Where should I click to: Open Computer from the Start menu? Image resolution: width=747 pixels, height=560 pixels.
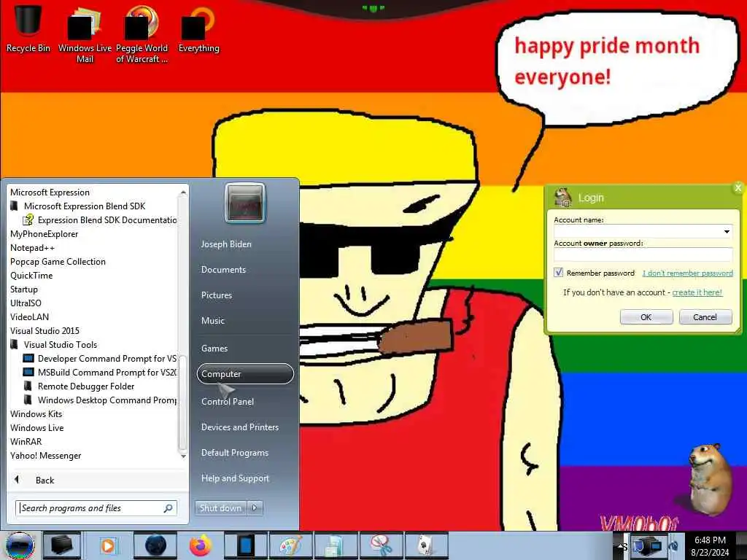(x=245, y=374)
